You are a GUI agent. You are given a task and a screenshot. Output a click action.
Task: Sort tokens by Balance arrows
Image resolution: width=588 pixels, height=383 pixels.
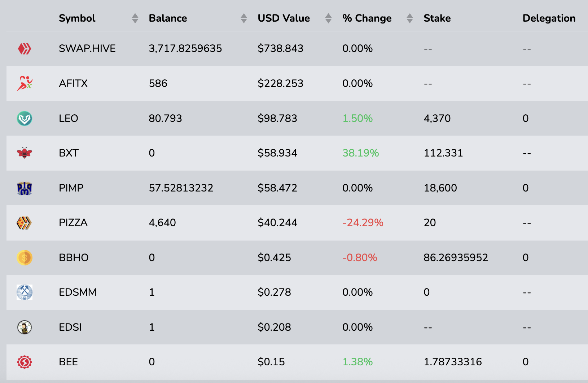[x=244, y=18]
